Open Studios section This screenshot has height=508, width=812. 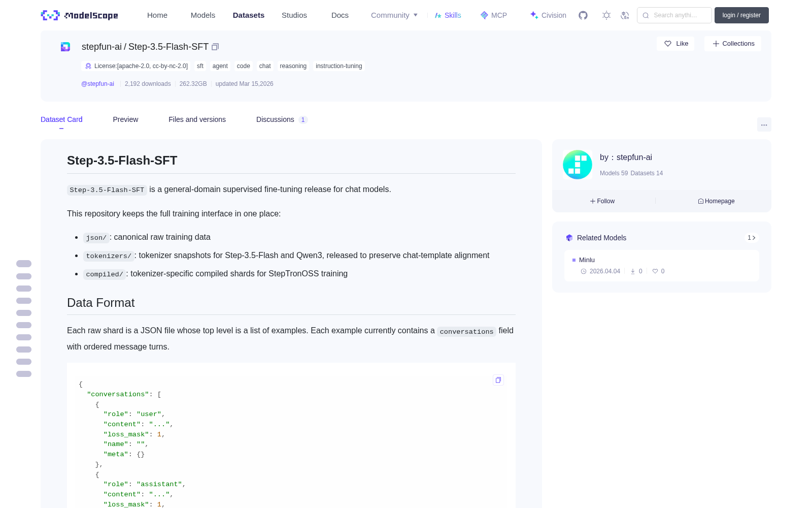tap(294, 15)
